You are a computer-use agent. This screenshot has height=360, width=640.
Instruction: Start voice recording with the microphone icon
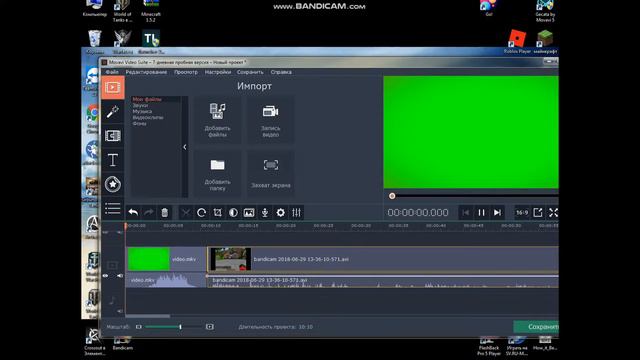265,212
